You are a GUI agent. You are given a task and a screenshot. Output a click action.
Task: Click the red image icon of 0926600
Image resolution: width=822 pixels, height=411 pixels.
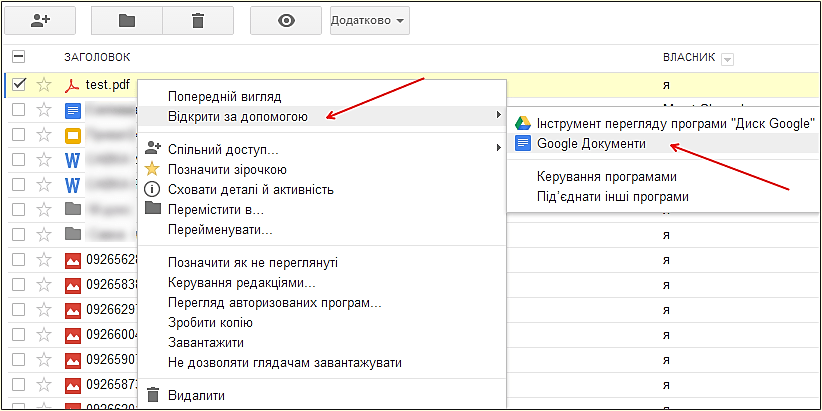click(x=72, y=336)
